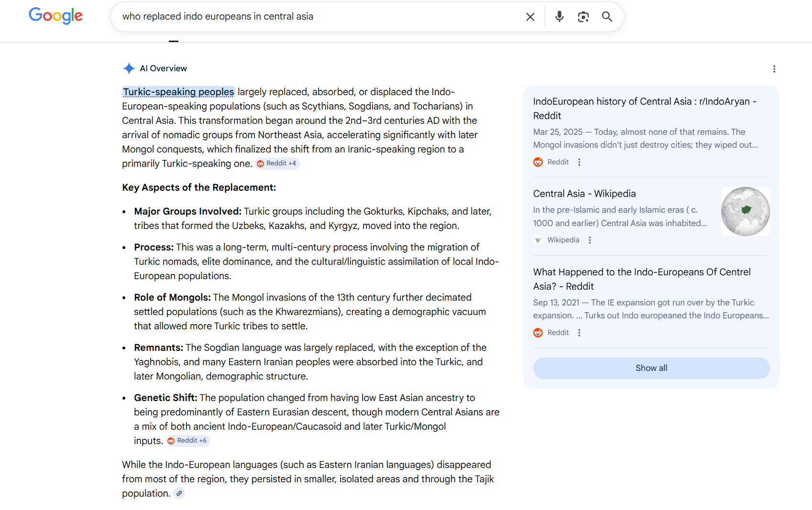The height and width of the screenshot is (510, 812).
Task: Clear the search query text
Action: point(530,17)
